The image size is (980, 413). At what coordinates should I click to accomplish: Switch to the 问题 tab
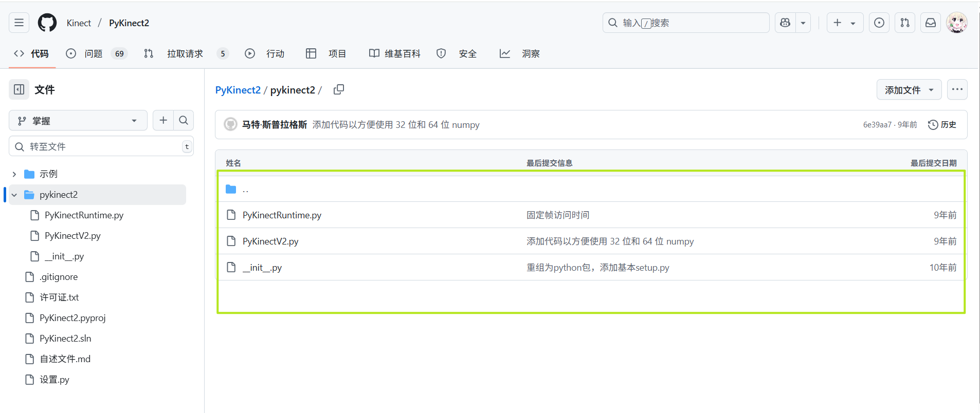click(x=97, y=53)
